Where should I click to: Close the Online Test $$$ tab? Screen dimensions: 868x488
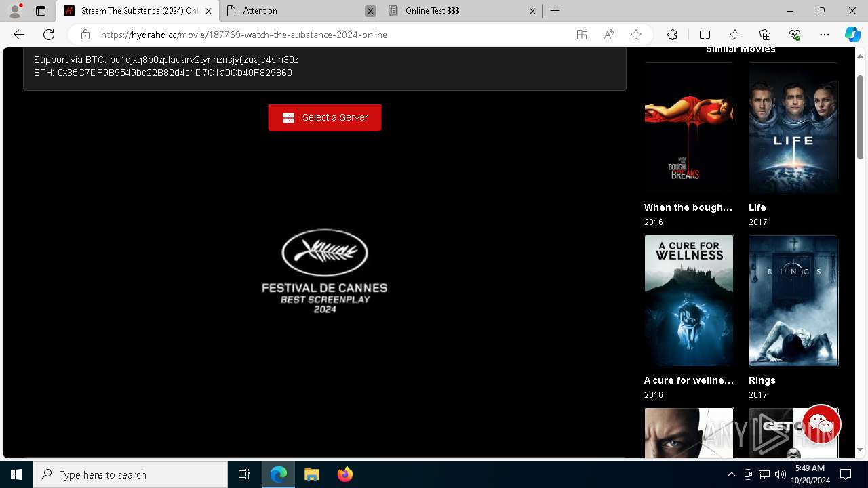[x=532, y=11]
